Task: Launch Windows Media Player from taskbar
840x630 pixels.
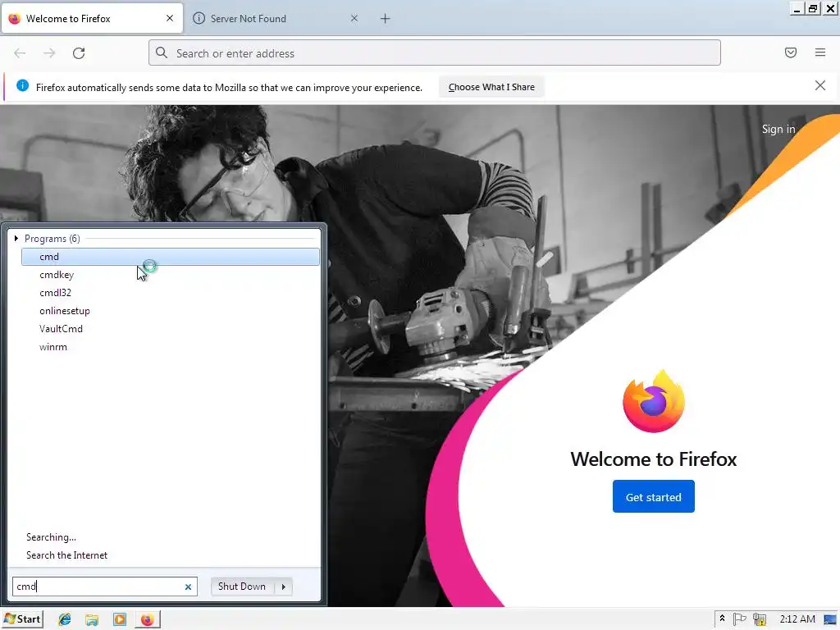Action: [x=120, y=620]
